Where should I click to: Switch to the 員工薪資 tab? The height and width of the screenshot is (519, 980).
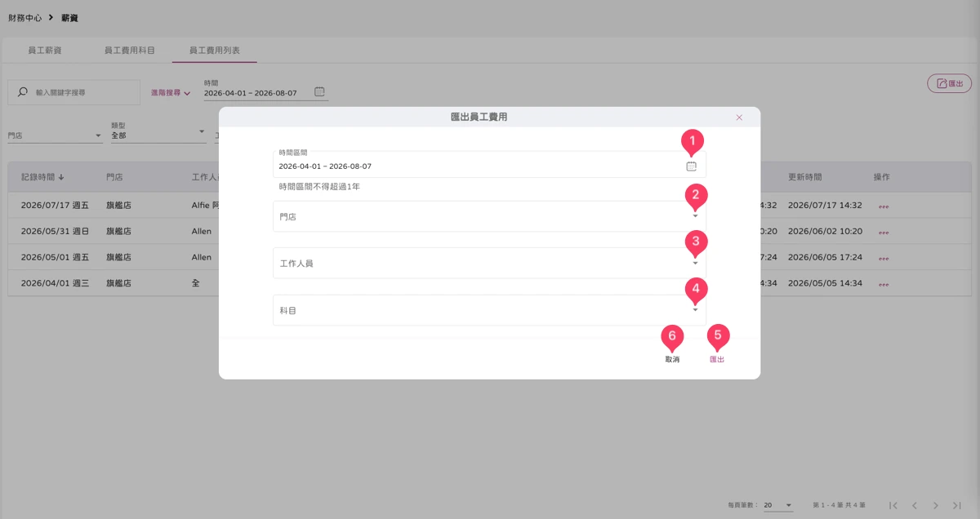click(44, 51)
